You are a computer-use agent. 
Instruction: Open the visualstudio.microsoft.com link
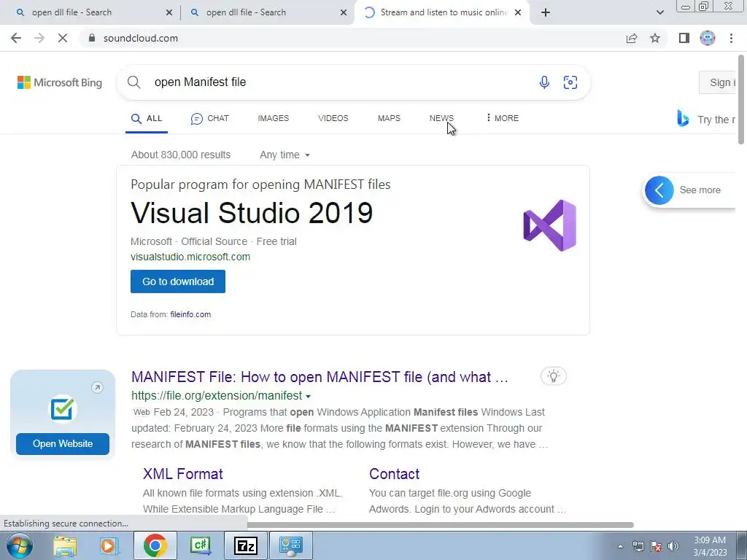[190, 257]
